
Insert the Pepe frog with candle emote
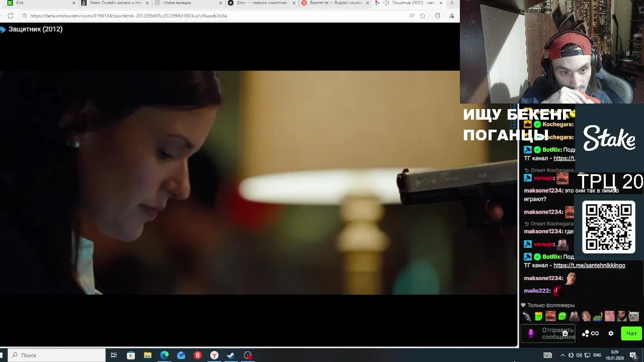click(x=598, y=316)
